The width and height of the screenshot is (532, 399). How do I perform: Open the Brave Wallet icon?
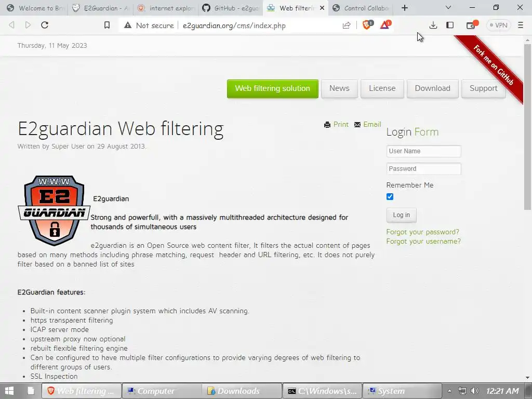point(472,25)
